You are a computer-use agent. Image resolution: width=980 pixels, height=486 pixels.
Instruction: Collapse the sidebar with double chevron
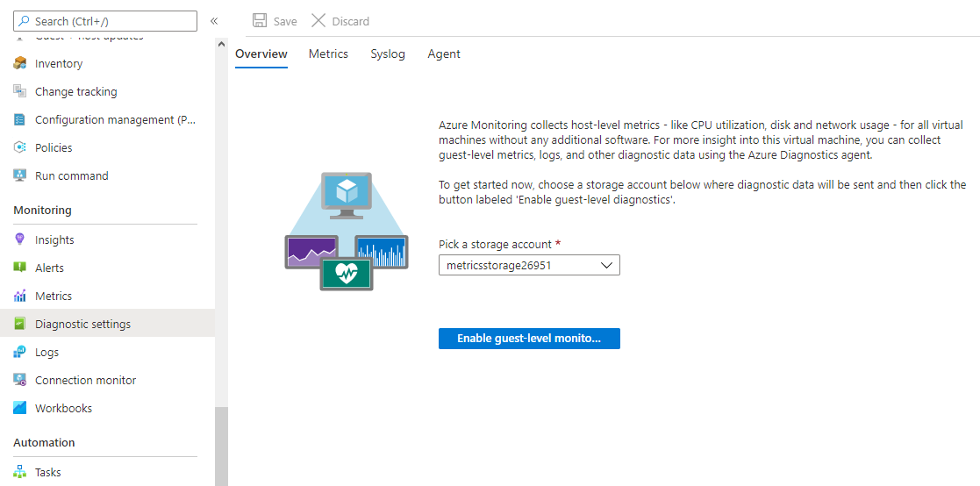pyautogui.click(x=214, y=21)
